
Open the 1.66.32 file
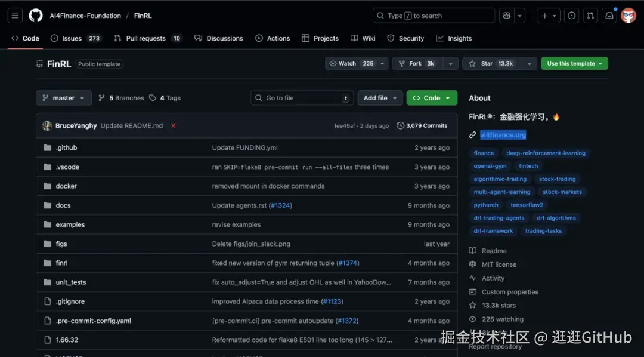point(67,340)
